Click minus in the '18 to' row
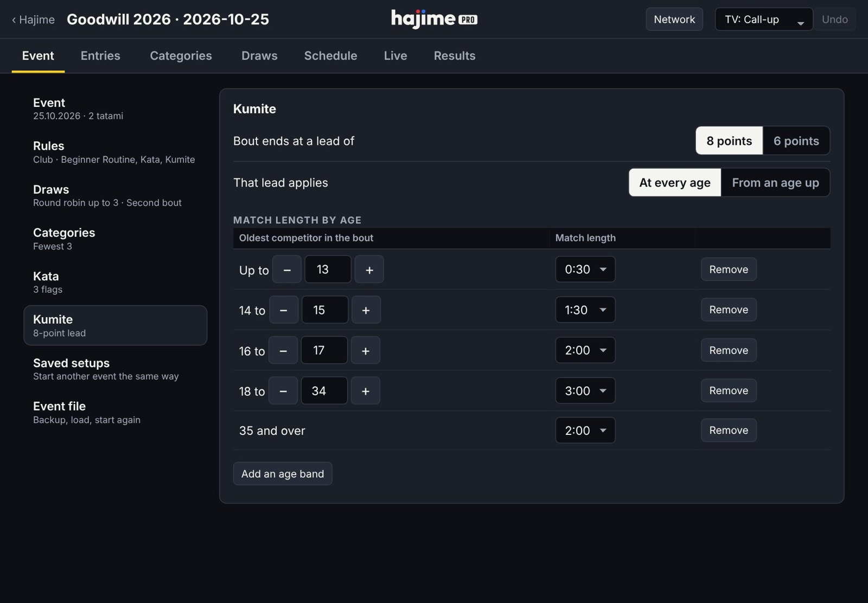Screen dimensions: 868x603 283,390
